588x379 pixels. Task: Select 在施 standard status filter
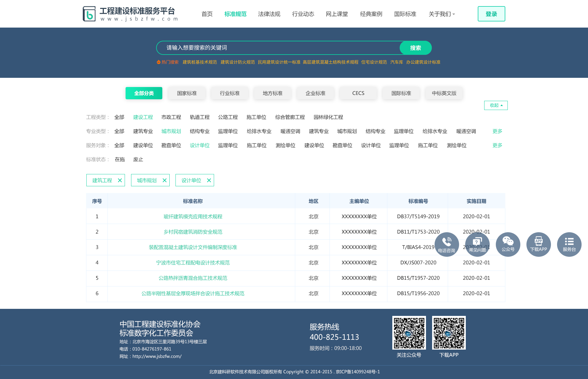[x=120, y=159]
